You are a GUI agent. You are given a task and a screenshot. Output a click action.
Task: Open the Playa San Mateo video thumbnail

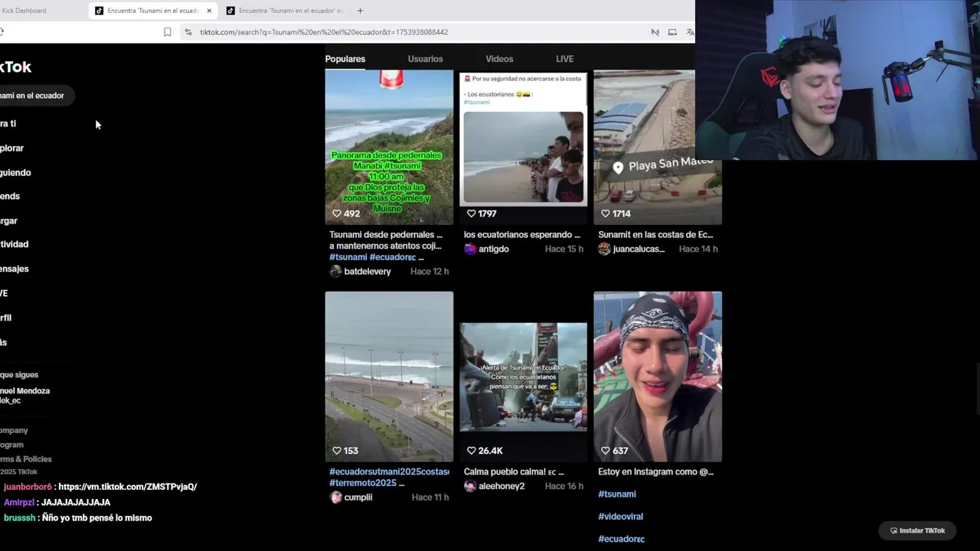click(x=657, y=147)
